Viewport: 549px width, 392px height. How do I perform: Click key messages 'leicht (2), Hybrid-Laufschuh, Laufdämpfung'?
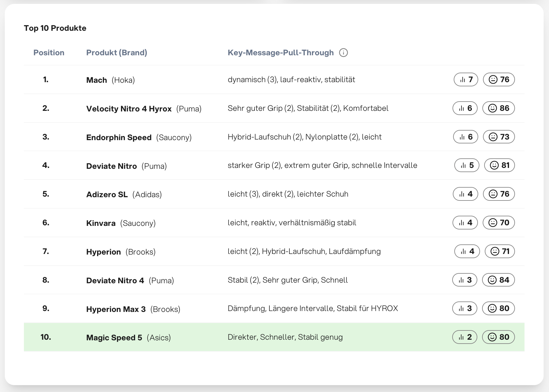tap(304, 251)
